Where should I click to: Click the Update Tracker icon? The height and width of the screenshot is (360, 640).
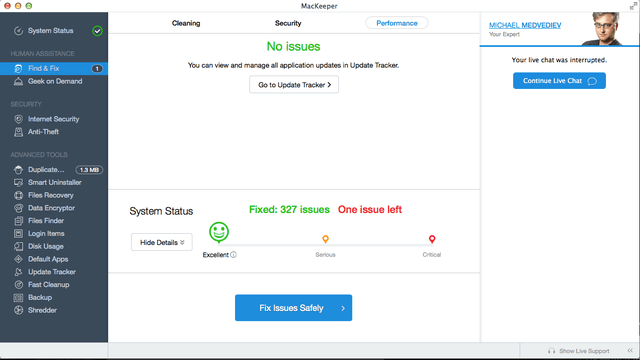pos(18,272)
